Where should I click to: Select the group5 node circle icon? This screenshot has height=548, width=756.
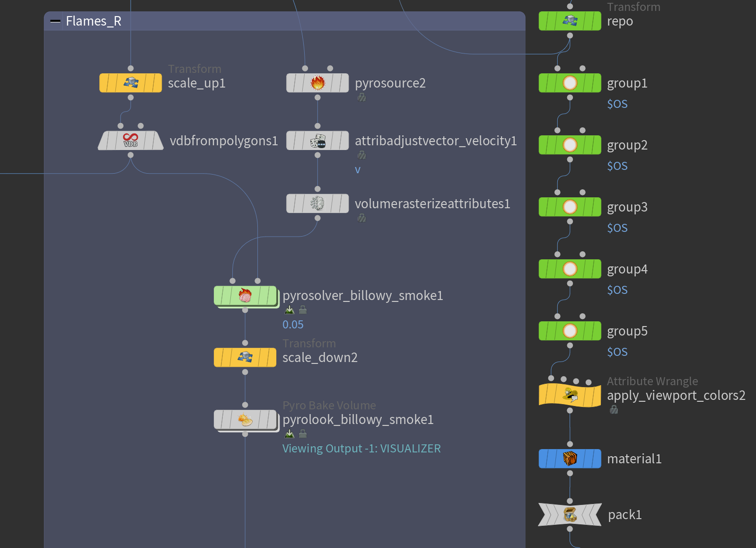570,331
